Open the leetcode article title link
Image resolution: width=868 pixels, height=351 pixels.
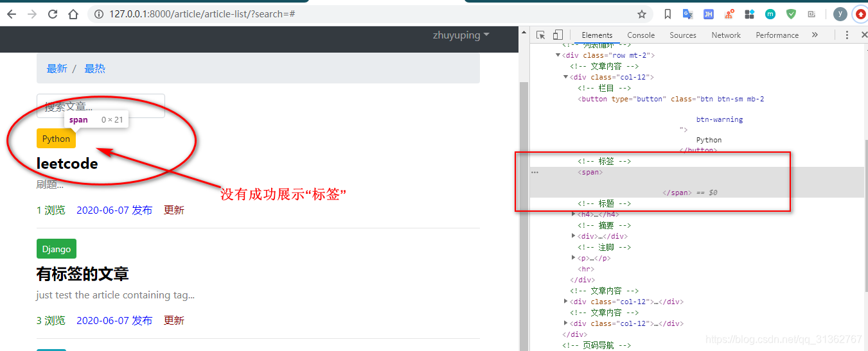pyautogui.click(x=67, y=164)
